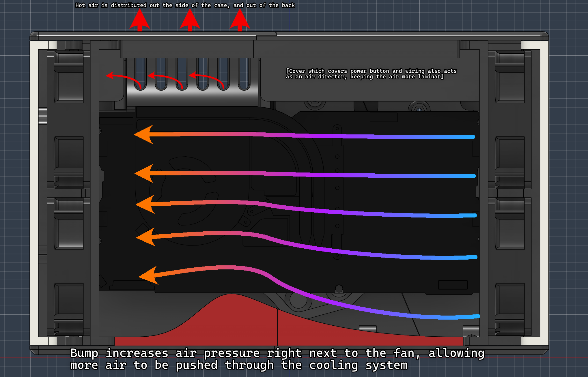Click the fourth orange airflow arrowhead from top

(147, 237)
